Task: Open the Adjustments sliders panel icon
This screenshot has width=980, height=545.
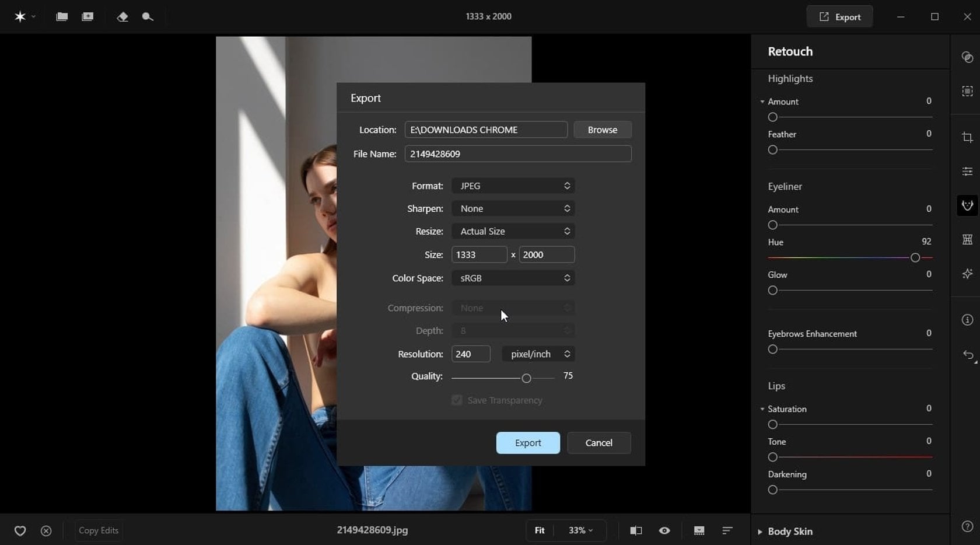Action: (x=967, y=171)
